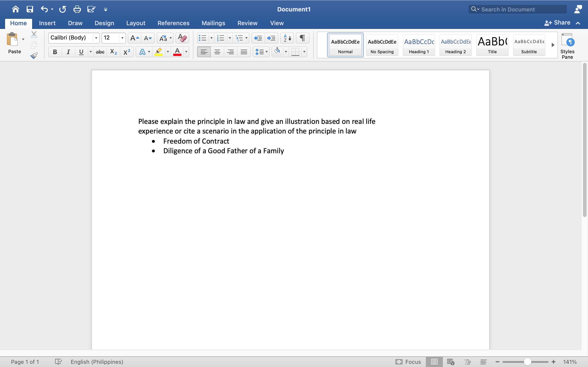Click inside the Search in Document field
The width and height of the screenshot is (588, 367).
click(517, 9)
